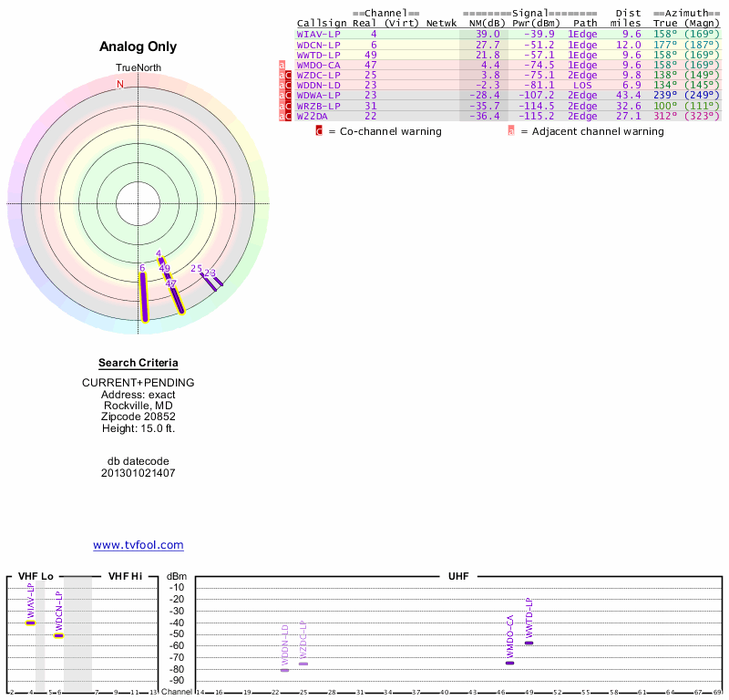Click the Search Criteria heading
Screen dimensions: 729x700
[139, 363]
